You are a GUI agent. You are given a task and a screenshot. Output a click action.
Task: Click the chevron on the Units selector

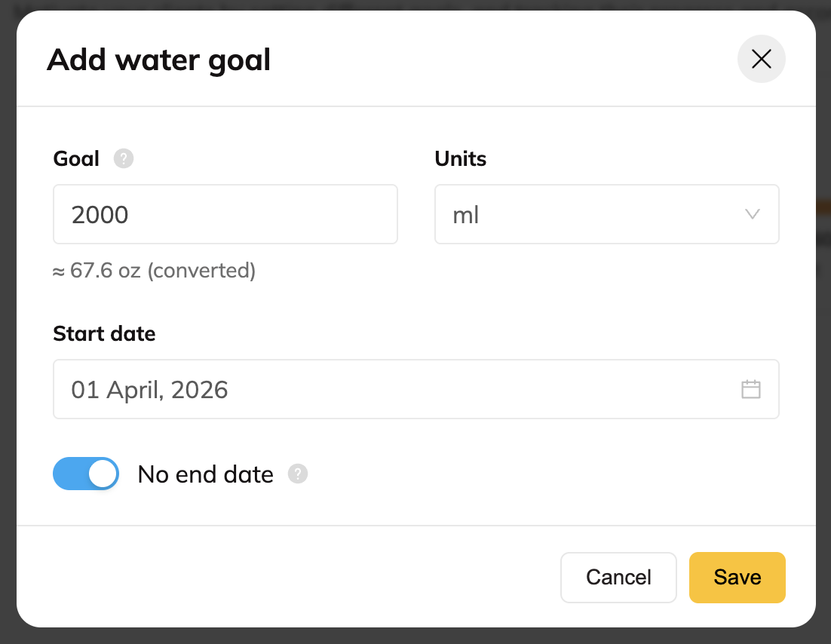point(752,214)
